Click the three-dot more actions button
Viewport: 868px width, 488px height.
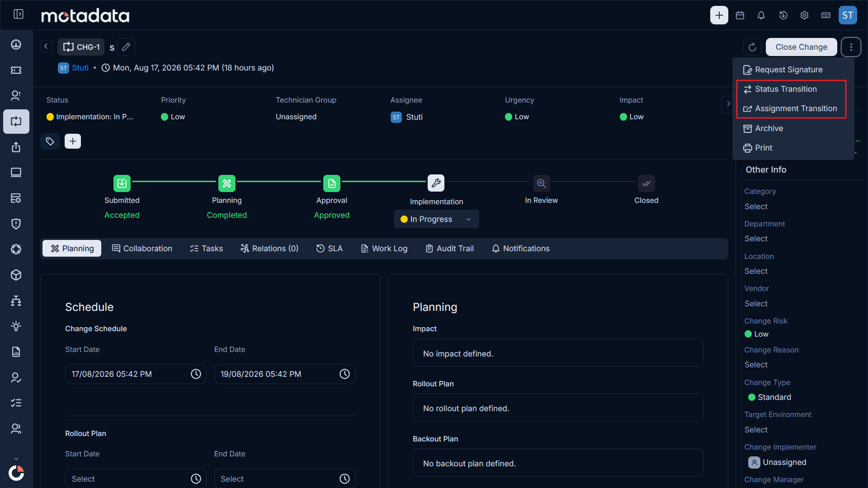(x=851, y=47)
